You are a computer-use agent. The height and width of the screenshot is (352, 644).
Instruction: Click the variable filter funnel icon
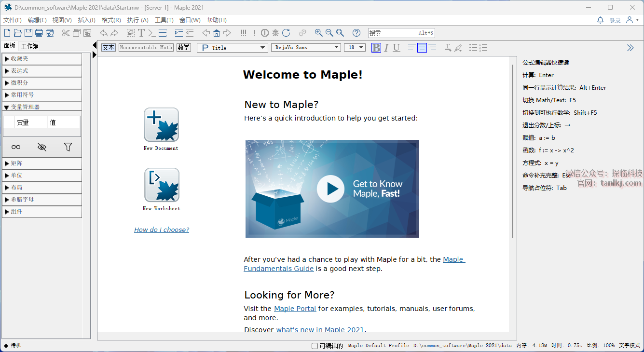coord(68,147)
